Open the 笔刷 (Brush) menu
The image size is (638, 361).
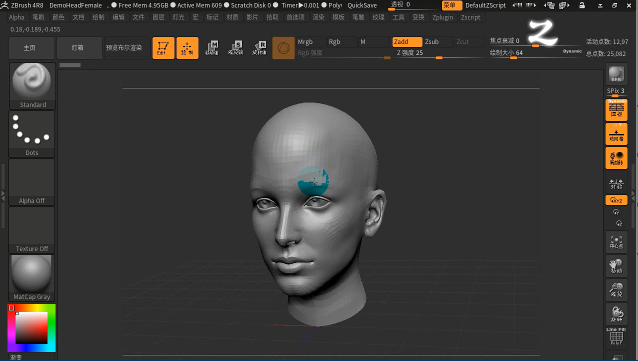tap(39, 17)
